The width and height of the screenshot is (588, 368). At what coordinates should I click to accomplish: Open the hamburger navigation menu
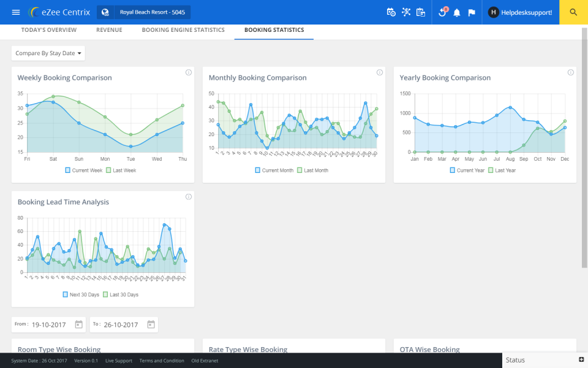pos(16,12)
